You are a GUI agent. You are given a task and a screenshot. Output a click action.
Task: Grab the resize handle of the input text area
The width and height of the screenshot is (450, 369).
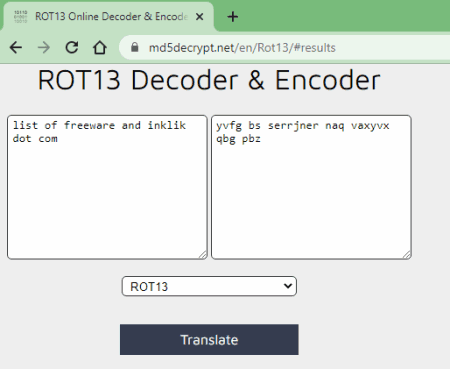point(203,255)
